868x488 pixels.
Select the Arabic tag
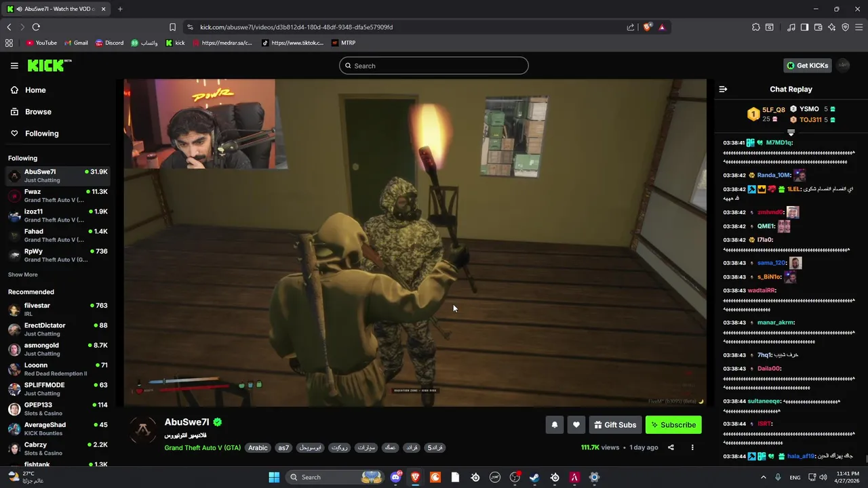258,447
